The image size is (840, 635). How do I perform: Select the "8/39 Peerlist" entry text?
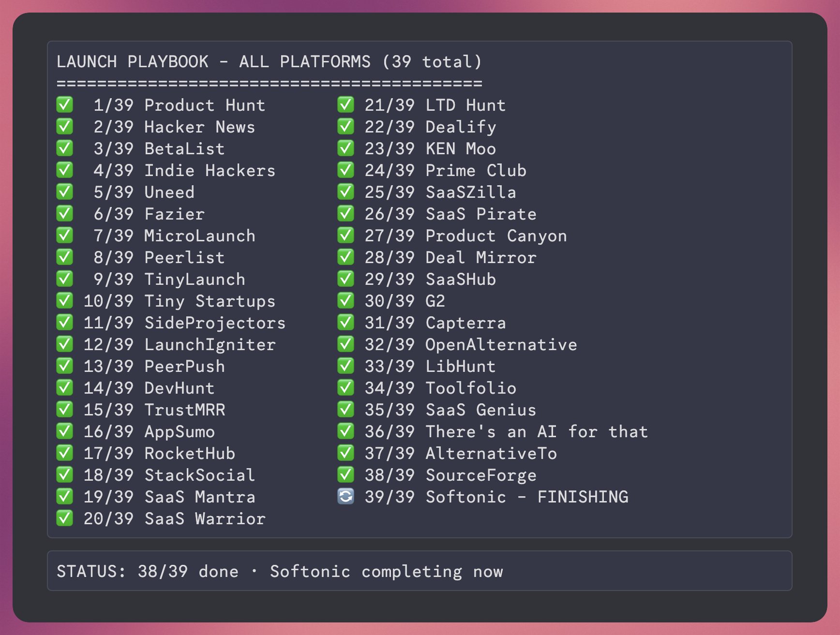click(x=159, y=257)
